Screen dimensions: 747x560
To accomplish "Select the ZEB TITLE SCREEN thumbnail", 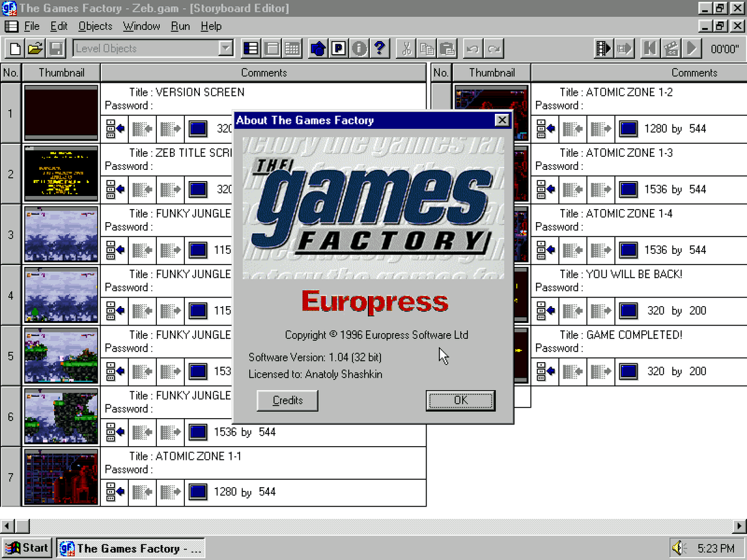I will coord(61,174).
